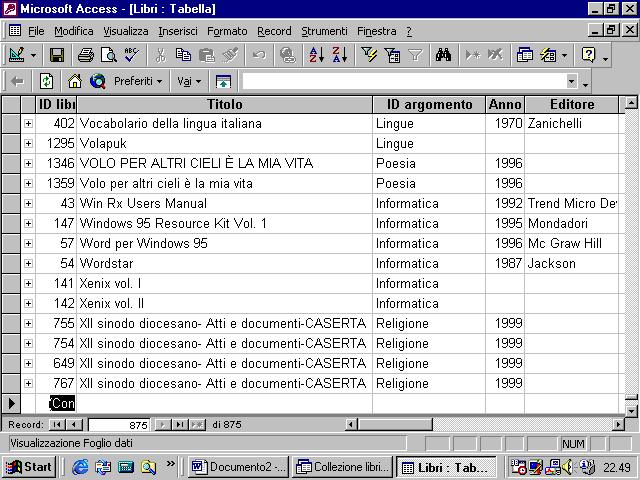This screenshot has width=640, height=480.
Task: Click the Windows Start button
Action: pos(29,467)
